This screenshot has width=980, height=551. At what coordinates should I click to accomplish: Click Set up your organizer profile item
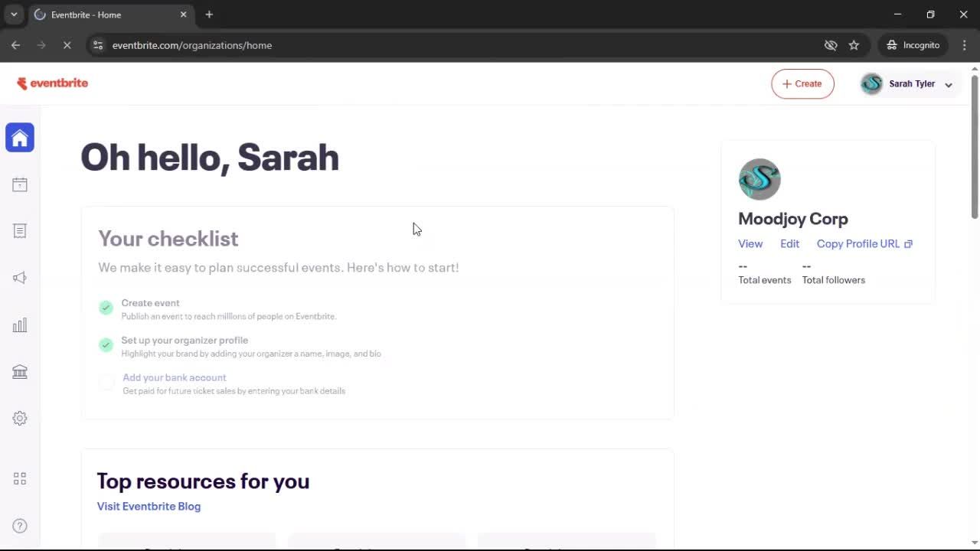pyautogui.click(x=185, y=341)
